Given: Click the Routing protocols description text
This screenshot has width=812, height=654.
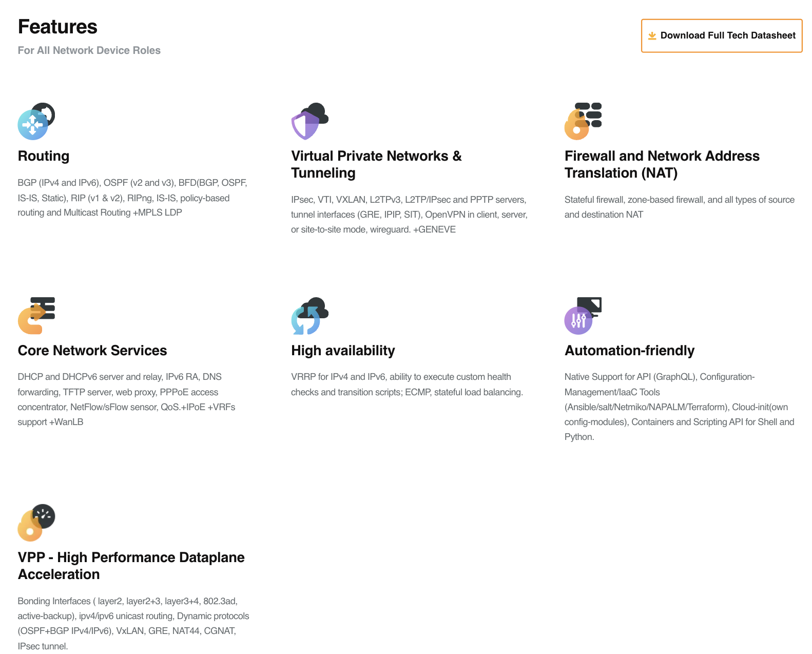Looking at the screenshot, I should coord(132,198).
